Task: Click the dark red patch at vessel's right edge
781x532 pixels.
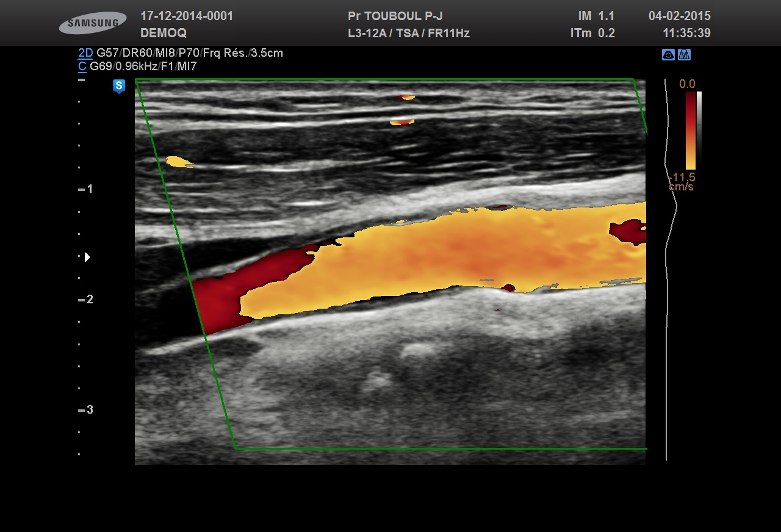Action: [628, 232]
